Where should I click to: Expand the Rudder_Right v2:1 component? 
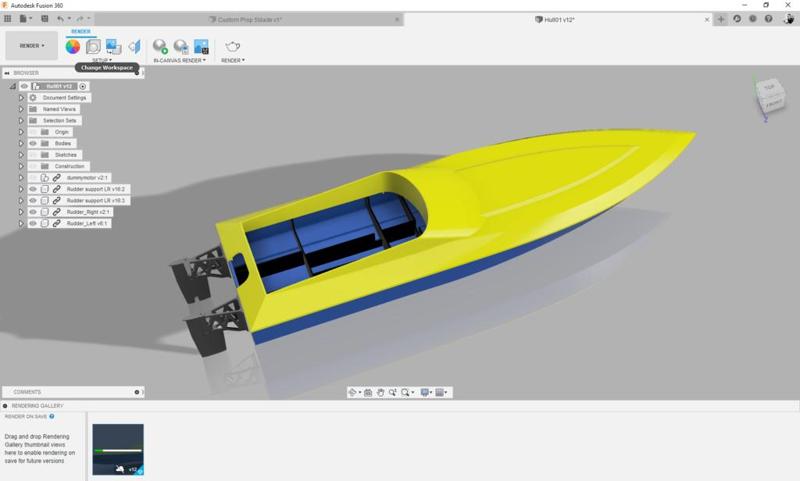point(21,212)
